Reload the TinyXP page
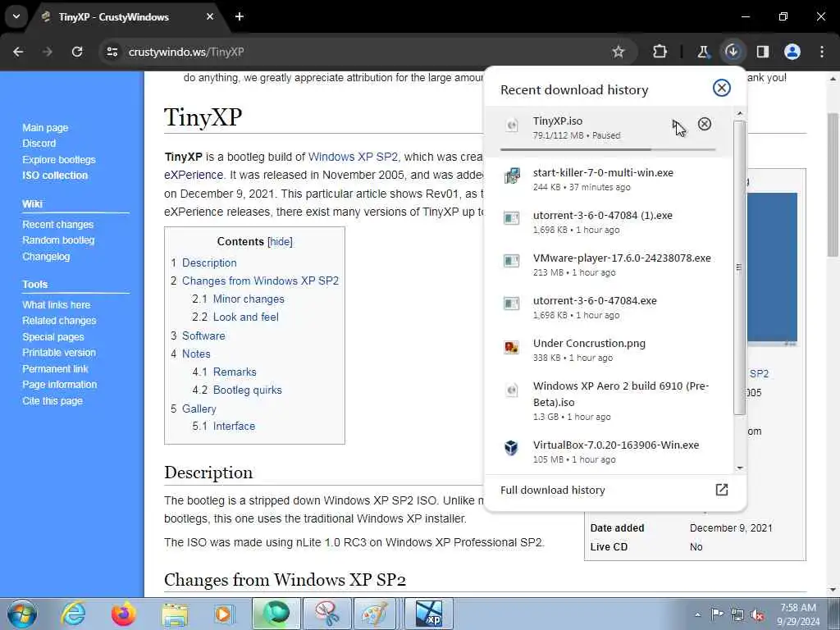The image size is (840, 630). [x=77, y=52]
